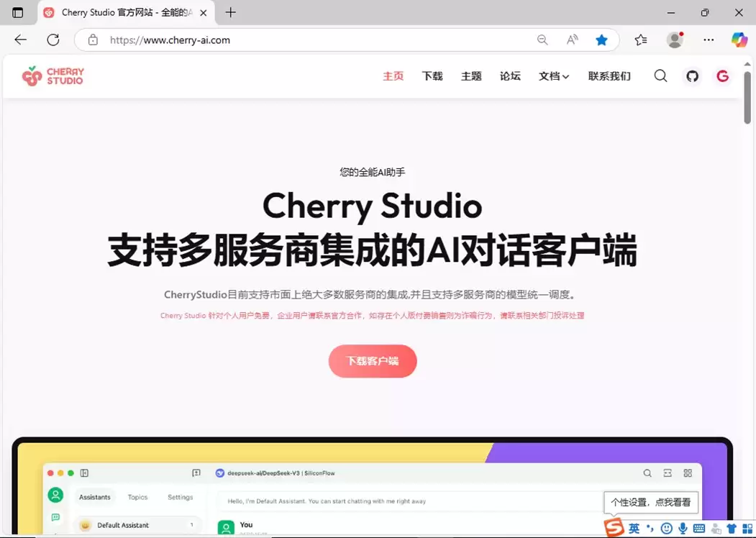Close the Cherry Studio browser tab
Image resolution: width=756 pixels, height=538 pixels.
204,13
